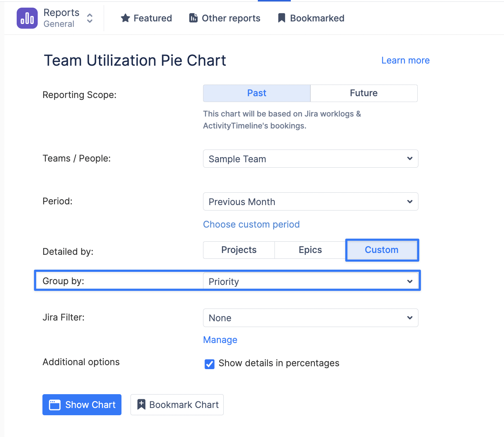
Task: Open the Teams / People dropdown
Action: pos(310,159)
